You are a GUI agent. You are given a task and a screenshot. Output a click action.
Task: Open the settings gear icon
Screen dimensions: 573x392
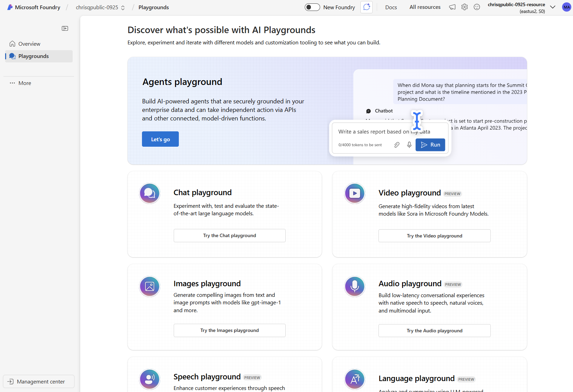pos(464,7)
